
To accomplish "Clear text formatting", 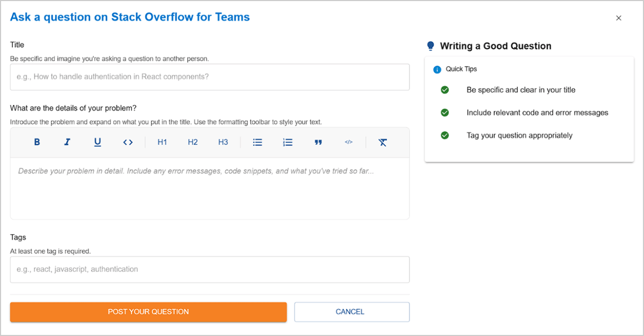I will click(x=382, y=142).
